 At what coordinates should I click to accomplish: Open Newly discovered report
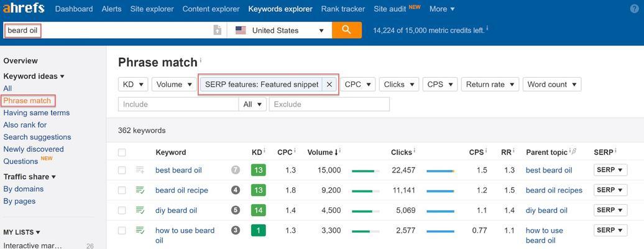coord(34,149)
